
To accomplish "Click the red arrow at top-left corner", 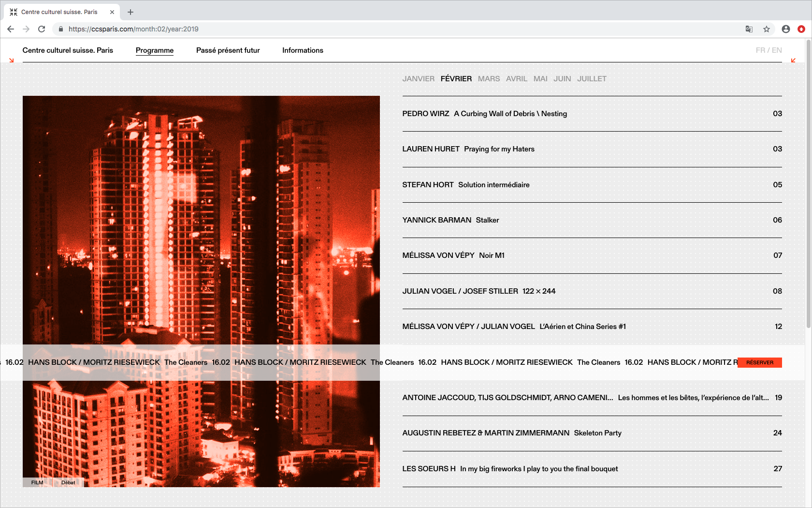I will (12, 60).
